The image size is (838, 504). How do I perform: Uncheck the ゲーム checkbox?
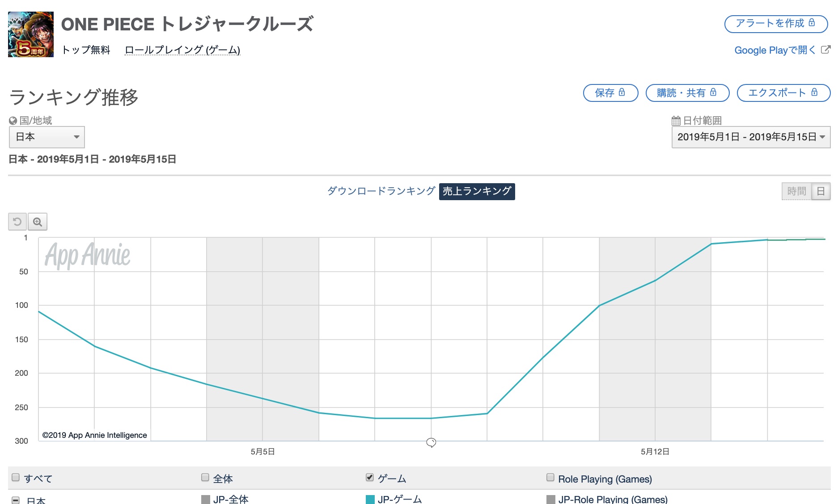(370, 477)
